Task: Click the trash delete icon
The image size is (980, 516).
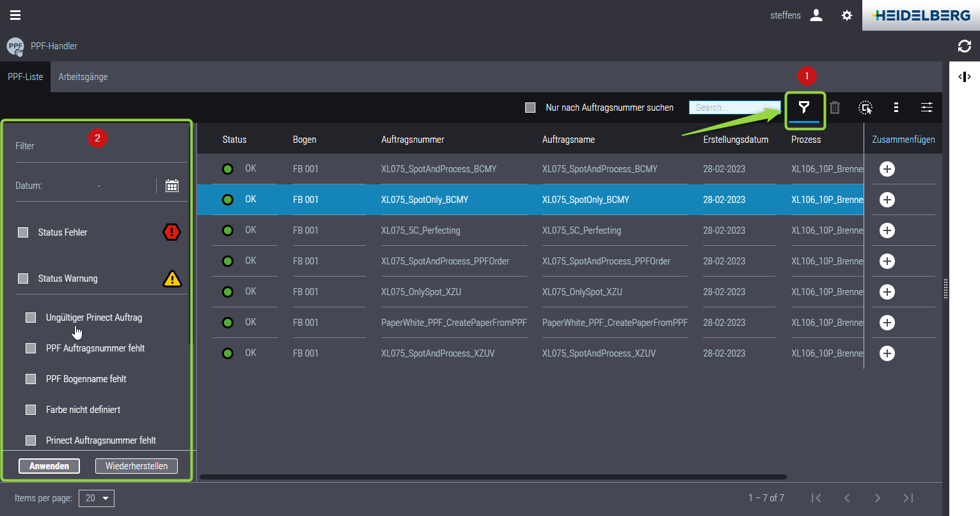Action: pos(835,108)
